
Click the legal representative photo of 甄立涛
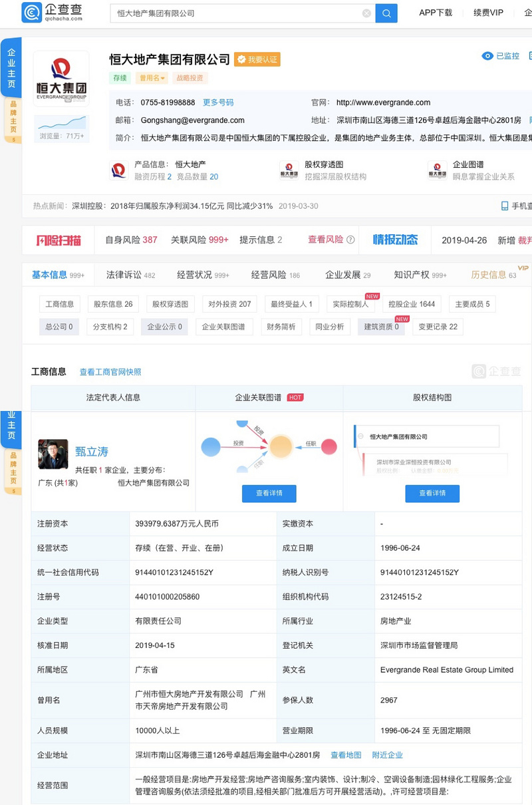(53, 454)
